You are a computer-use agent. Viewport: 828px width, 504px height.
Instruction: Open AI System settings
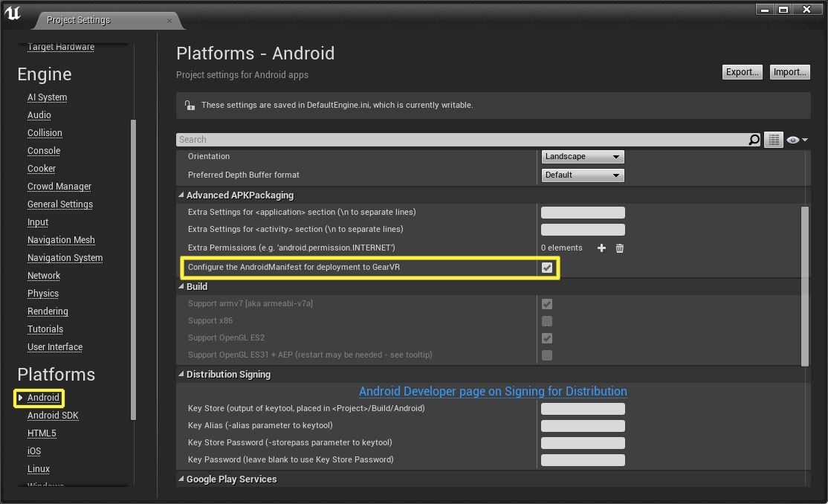(x=47, y=97)
